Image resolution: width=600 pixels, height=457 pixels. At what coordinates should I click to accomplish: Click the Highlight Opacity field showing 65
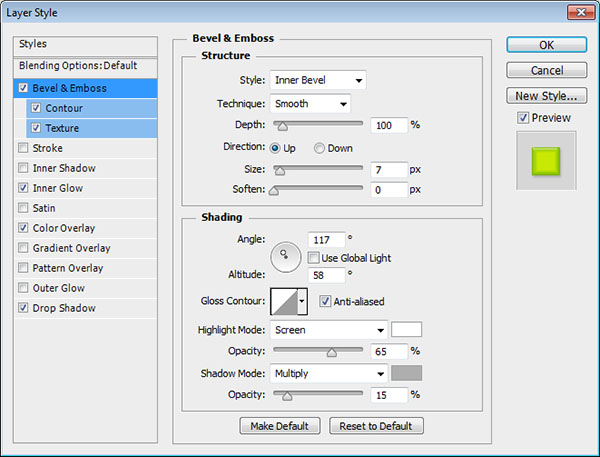[389, 351]
